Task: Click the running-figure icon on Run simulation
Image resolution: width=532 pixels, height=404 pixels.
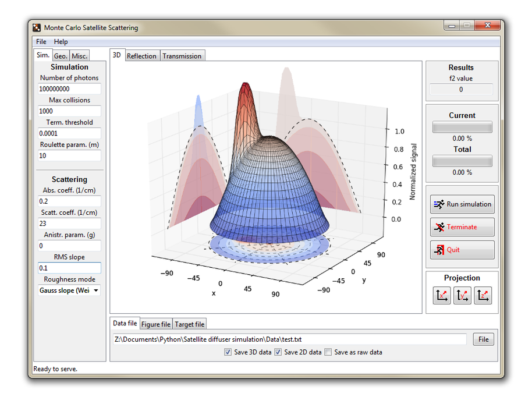Action: pyautogui.click(x=438, y=204)
